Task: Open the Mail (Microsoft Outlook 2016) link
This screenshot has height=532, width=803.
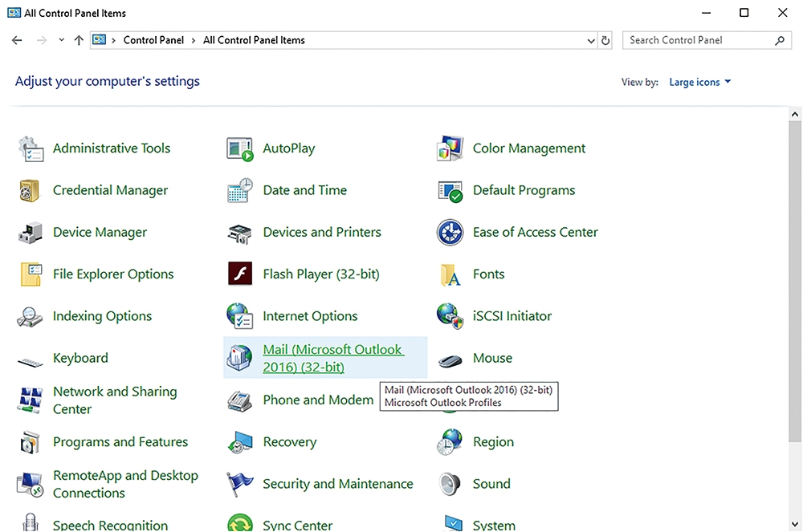Action: [x=333, y=358]
